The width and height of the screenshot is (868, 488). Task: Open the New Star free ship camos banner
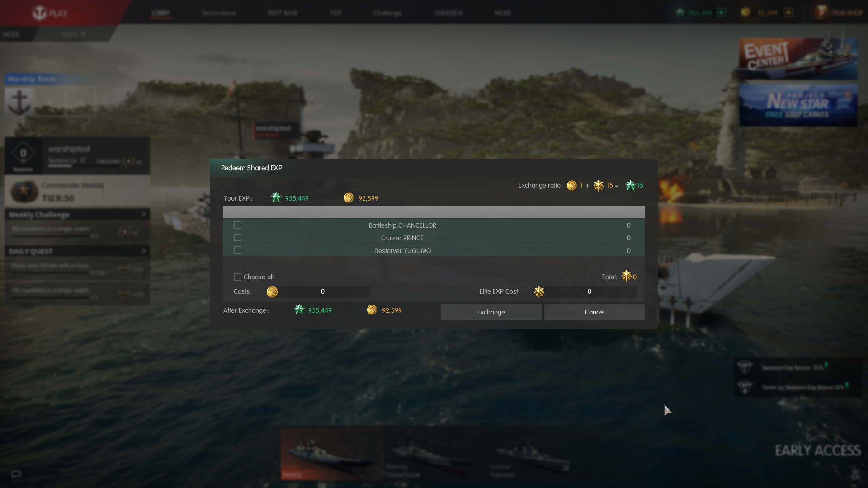point(798,105)
